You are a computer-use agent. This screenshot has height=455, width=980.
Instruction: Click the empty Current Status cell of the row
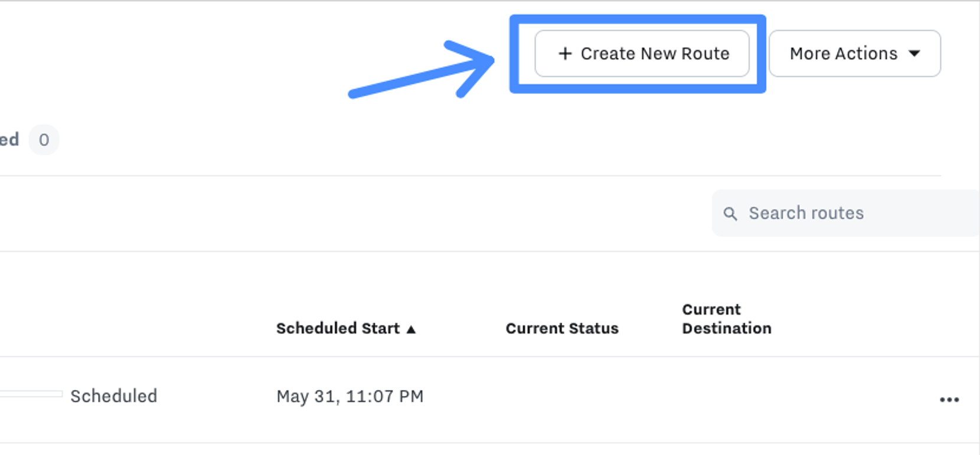(561, 397)
